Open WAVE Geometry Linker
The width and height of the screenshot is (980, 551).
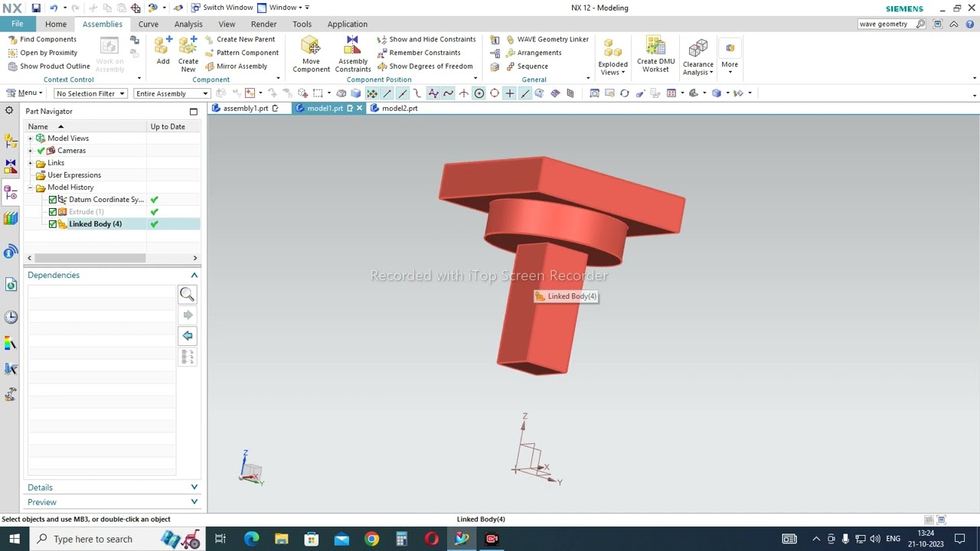point(540,39)
